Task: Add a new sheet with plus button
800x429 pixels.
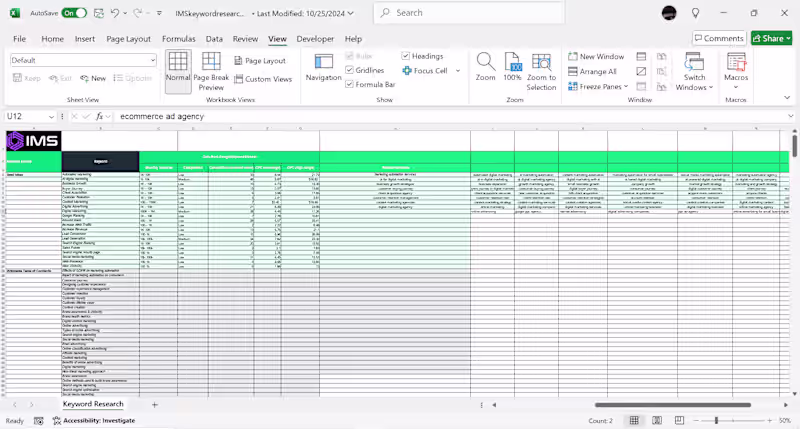Action: (x=155, y=405)
